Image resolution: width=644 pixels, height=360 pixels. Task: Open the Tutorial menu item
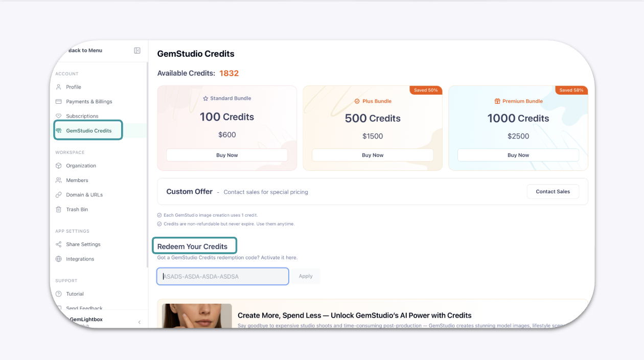[x=75, y=294]
